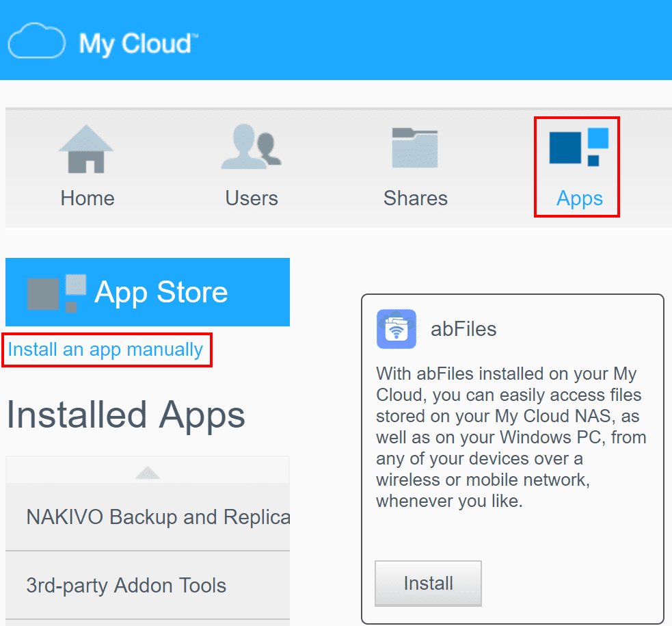Click the abFiles app icon
Viewport: 672px width, 626px height.
pos(397,329)
